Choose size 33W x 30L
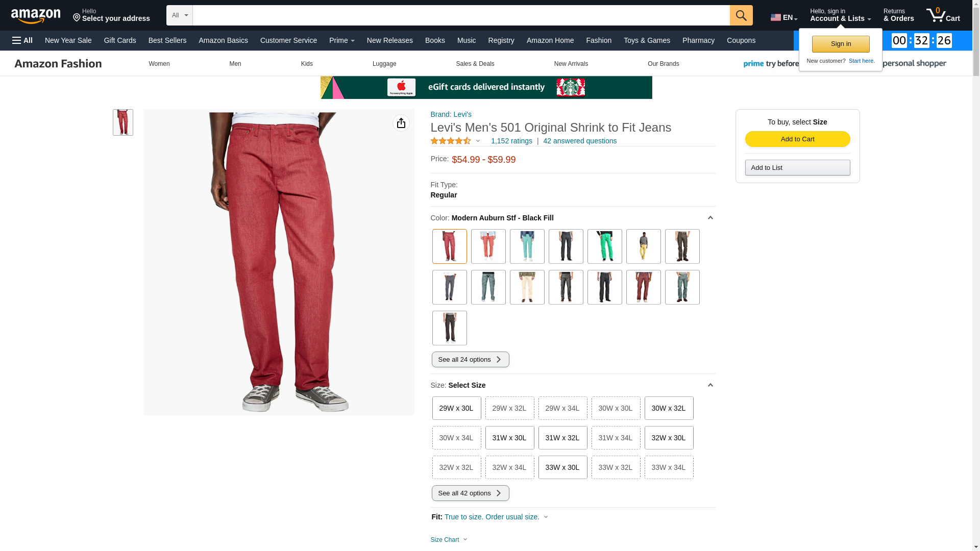 (562, 467)
